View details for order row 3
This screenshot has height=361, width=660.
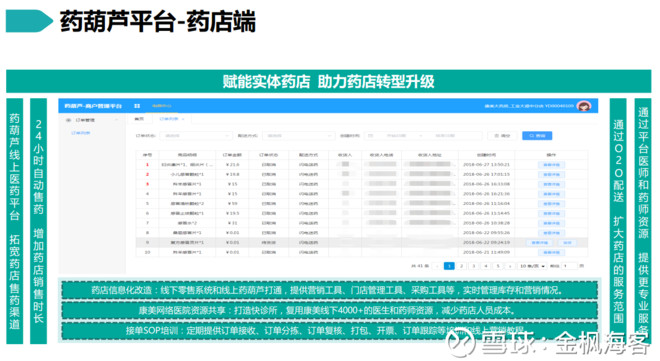tap(551, 184)
